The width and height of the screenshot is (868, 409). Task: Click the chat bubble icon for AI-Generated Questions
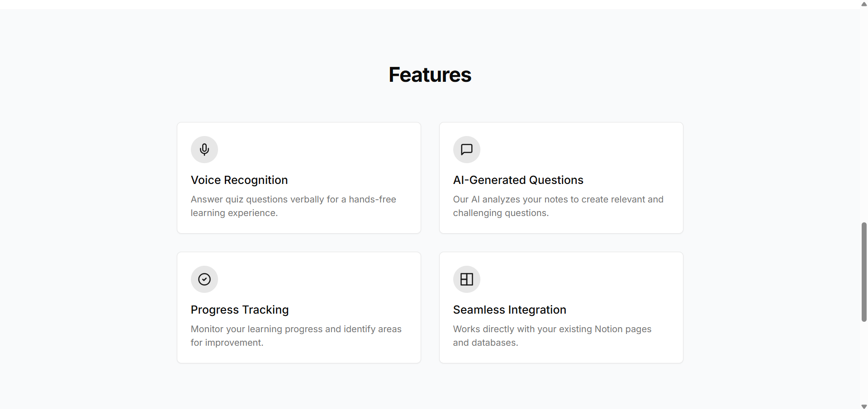(467, 150)
